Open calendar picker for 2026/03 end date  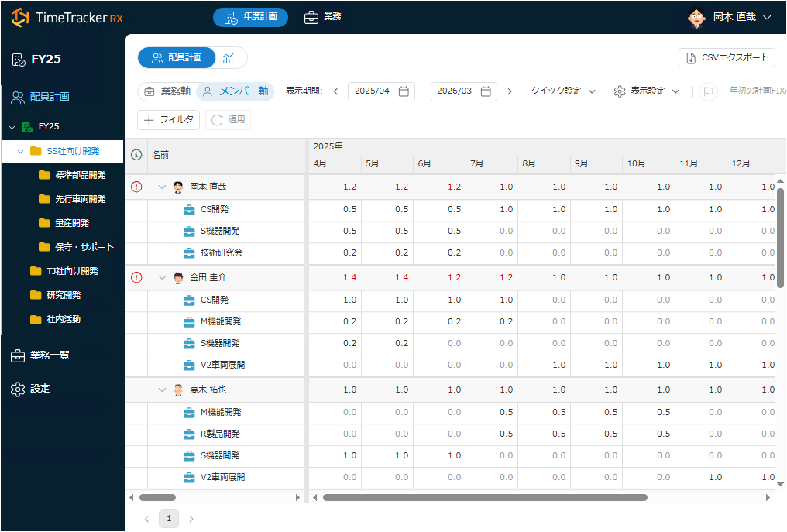pyautogui.click(x=486, y=91)
